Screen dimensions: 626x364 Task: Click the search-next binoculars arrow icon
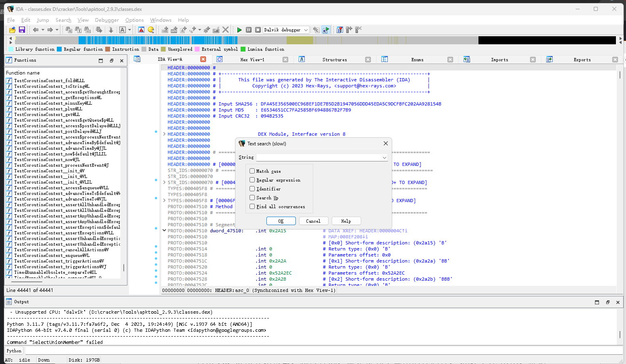click(x=99, y=30)
